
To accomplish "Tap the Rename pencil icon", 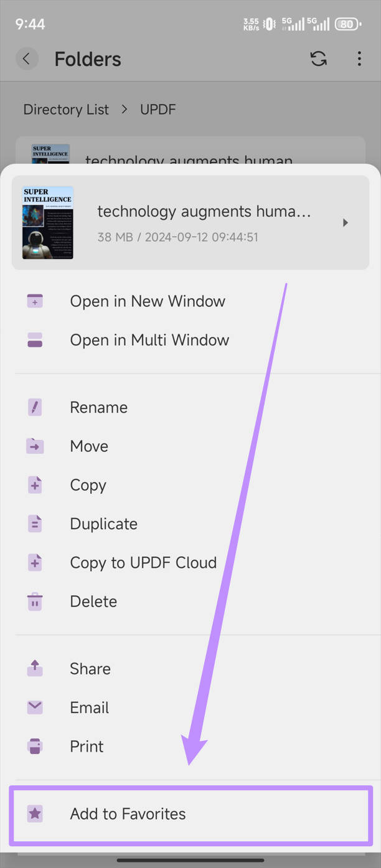I will pyautogui.click(x=35, y=407).
